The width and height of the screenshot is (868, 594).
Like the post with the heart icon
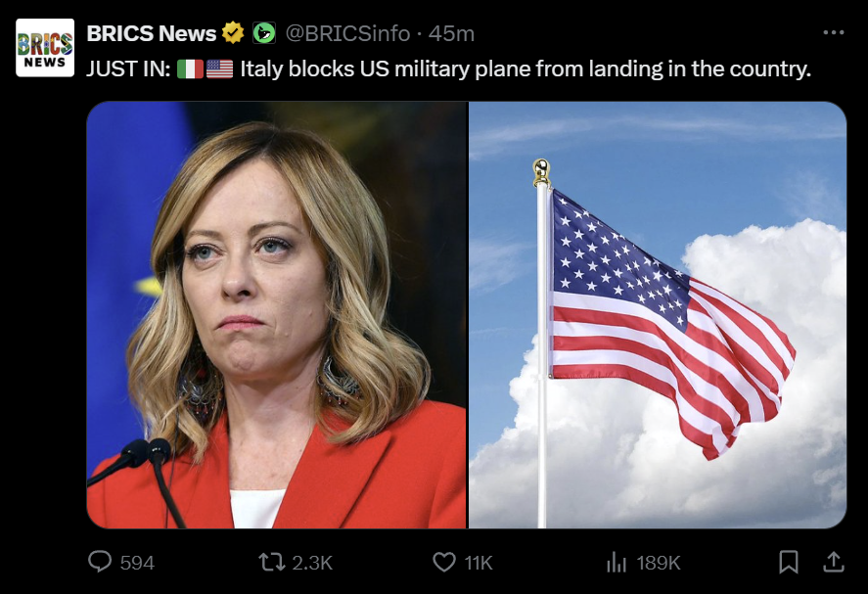pyautogui.click(x=444, y=562)
